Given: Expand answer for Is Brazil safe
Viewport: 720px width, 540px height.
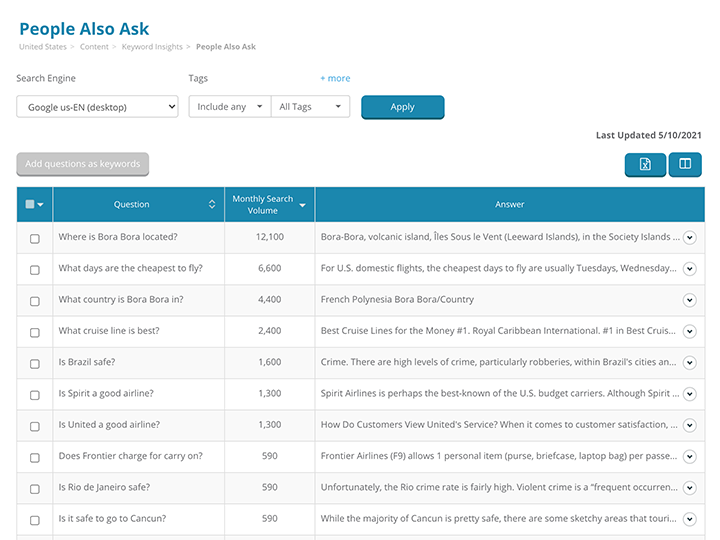Looking at the screenshot, I should [x=689, y=363].
